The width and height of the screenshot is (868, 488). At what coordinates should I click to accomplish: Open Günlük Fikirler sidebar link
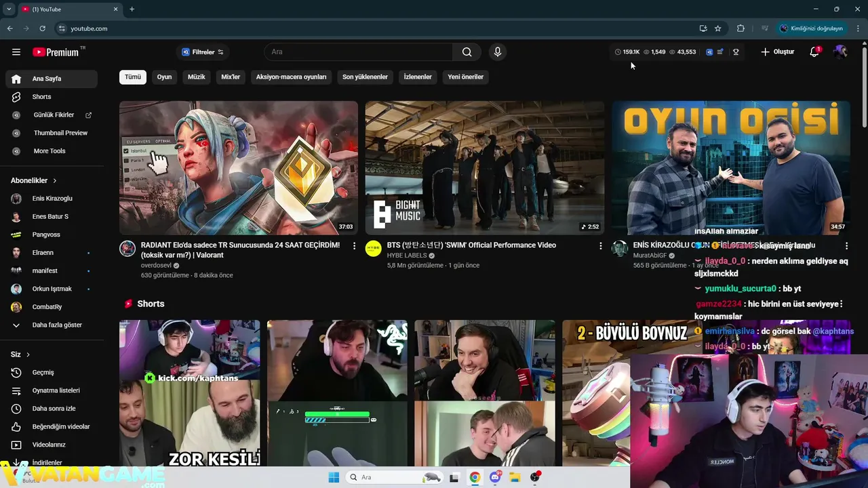pyautogui.click(x=52, y=115)
